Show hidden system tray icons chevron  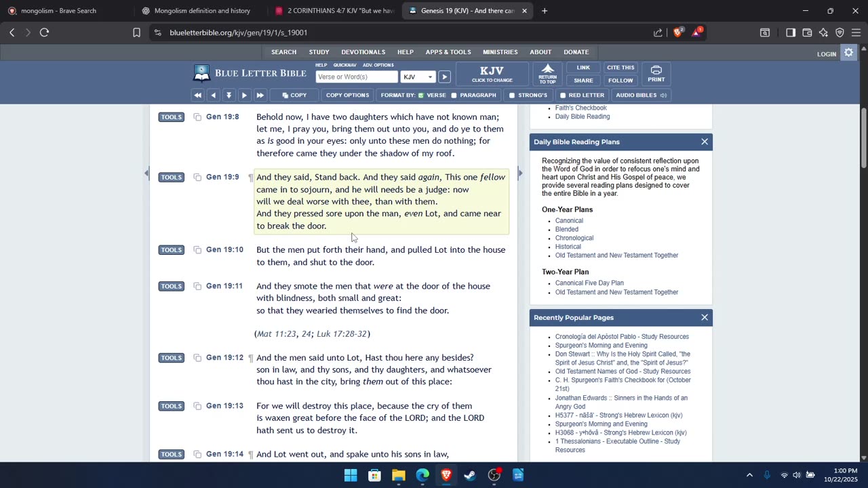click(749, 475)
